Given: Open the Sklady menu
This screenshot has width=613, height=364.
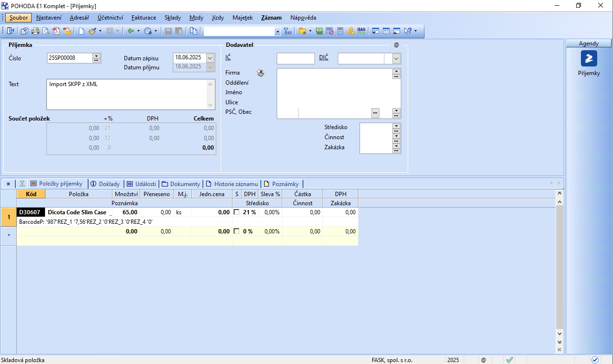Looking at the screenshot, I should tap(172, 18).
